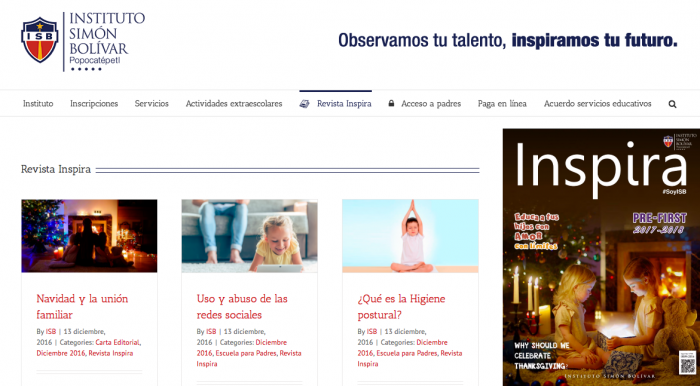
Task: Open Escuela para Padres under Higiene postural article
Action: 407,353
